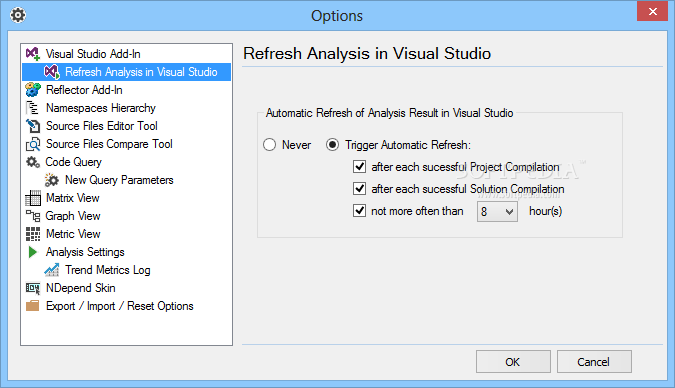
Task: Click the Cancel button
Action: point(594,362)
